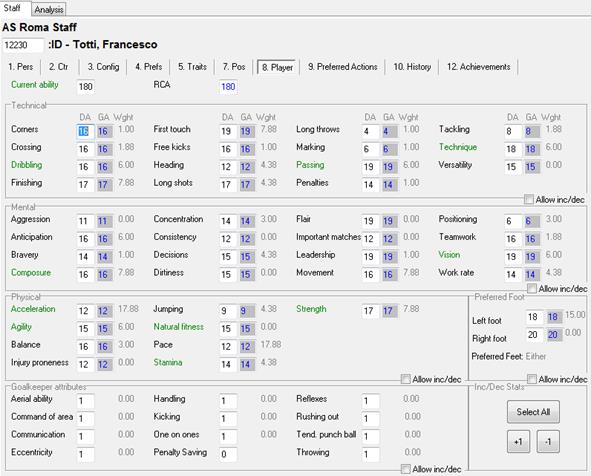
Task: Click the staff ID field 12230
Action: (23, 45)
